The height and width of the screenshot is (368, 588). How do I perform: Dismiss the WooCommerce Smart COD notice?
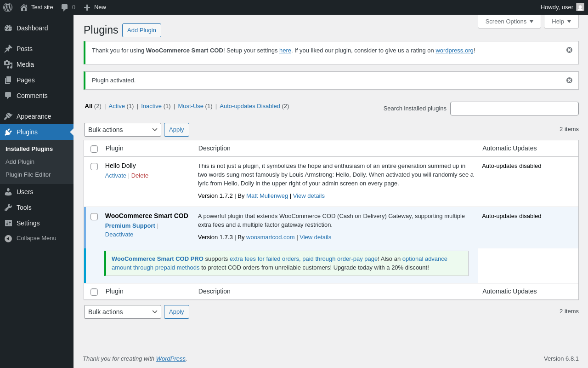tap(569, 50)
